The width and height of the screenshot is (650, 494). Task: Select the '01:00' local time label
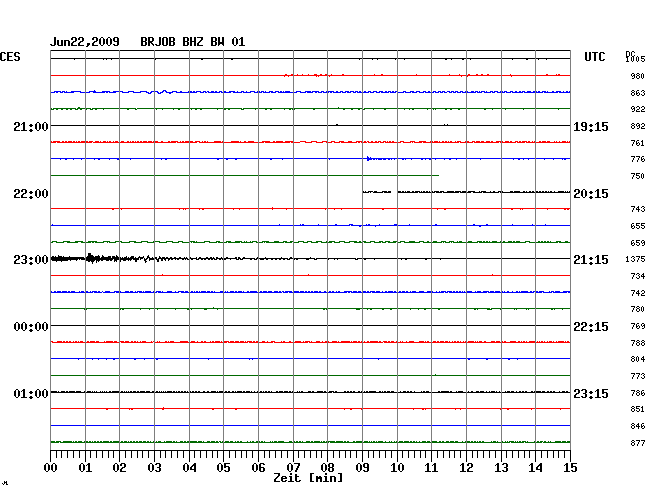31,393
